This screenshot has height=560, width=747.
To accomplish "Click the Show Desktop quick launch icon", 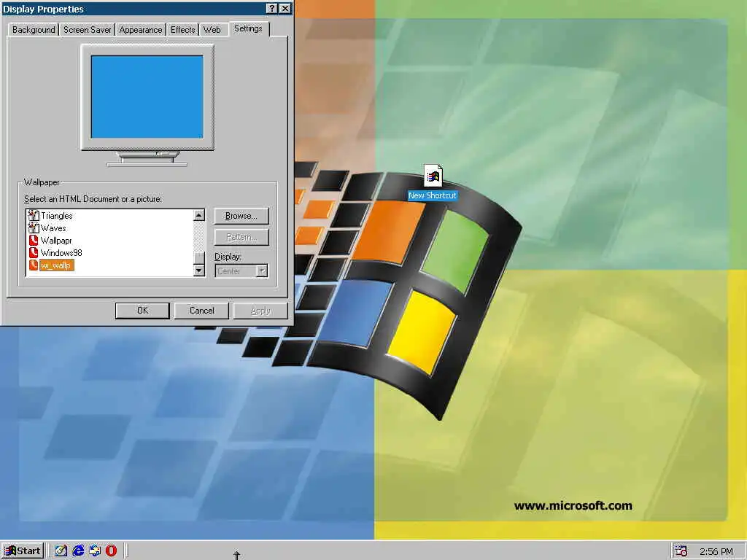I will click(x=61, y=551).
